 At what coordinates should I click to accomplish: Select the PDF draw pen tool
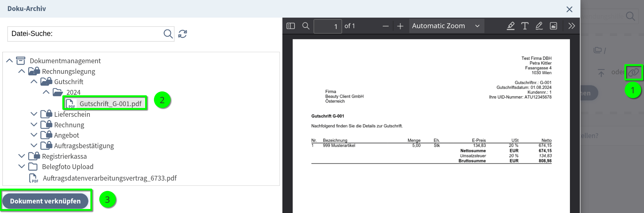point(539,26)
